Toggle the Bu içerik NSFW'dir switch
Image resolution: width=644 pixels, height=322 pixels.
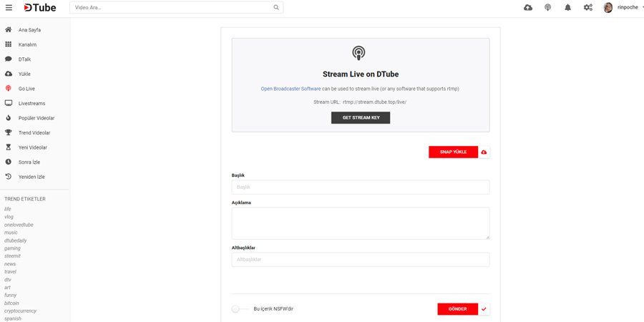pyautogui.click(x=240, y=309)
